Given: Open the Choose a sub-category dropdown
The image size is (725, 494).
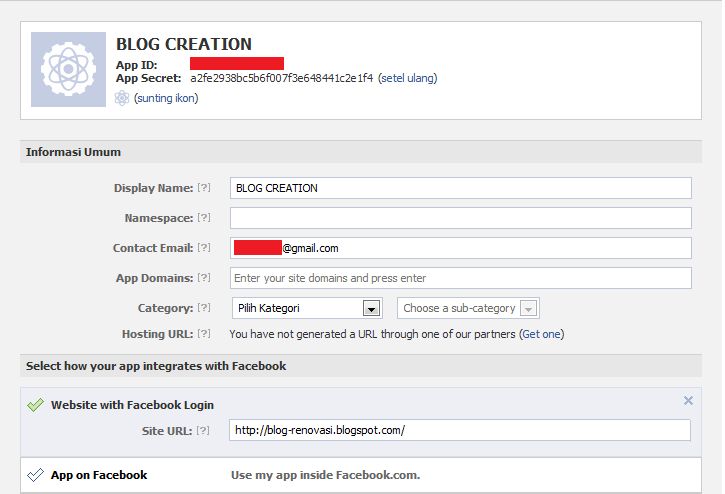Looking at the screenshot, I should point(468,308).
